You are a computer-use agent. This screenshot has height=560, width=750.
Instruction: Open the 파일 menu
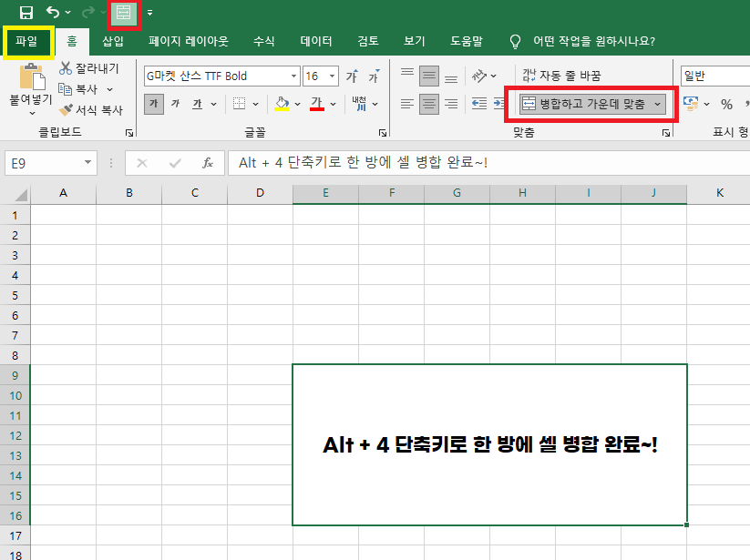coord(28,41)
